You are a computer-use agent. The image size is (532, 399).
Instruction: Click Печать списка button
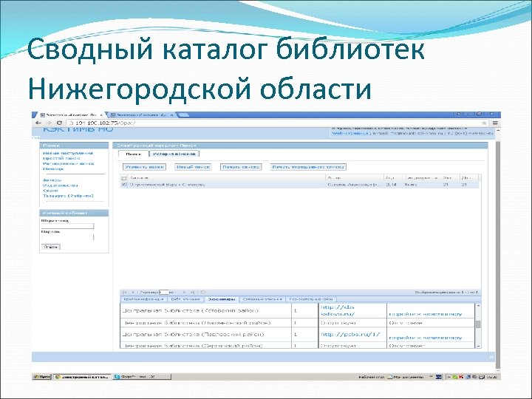click(241, 167)
